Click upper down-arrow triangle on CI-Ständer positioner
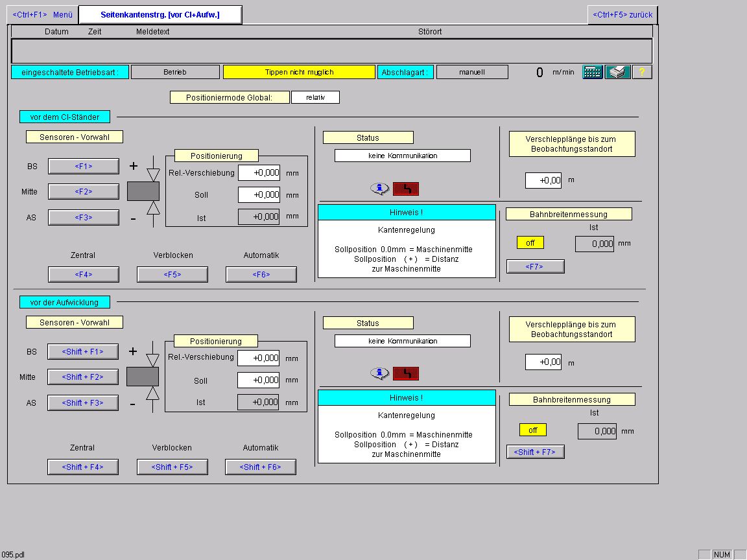 tap(153, 174)
